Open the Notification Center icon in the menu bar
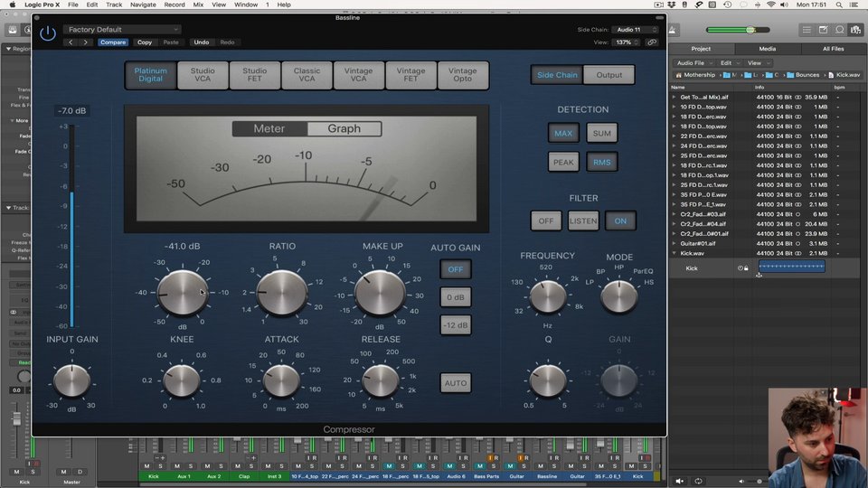Viewport: 868px width, 488px height. [x=854, y=5]
